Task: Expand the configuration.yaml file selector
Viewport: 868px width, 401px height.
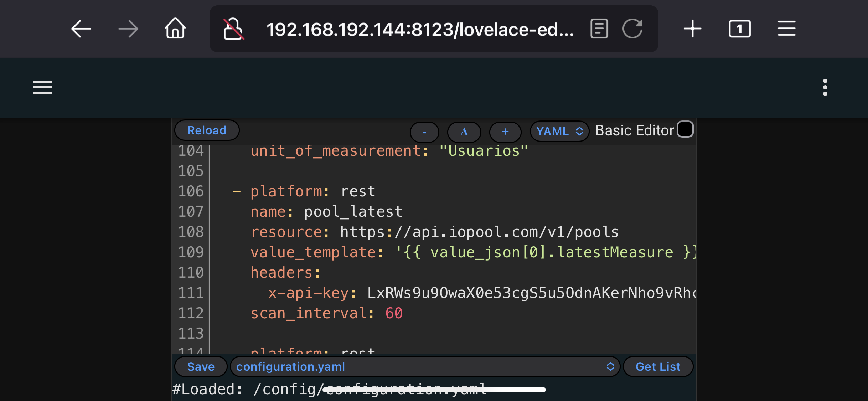Action: click(425, 366)
